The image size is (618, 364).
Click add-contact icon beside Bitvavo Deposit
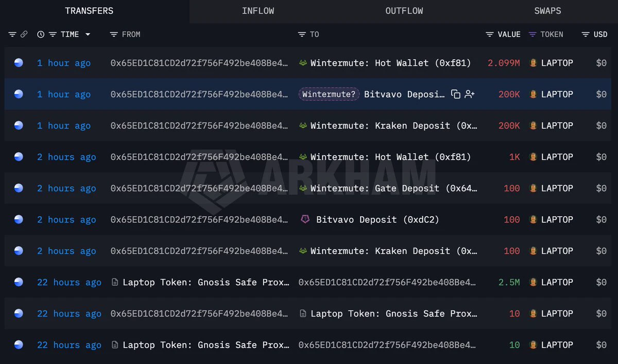click(470, 94)
